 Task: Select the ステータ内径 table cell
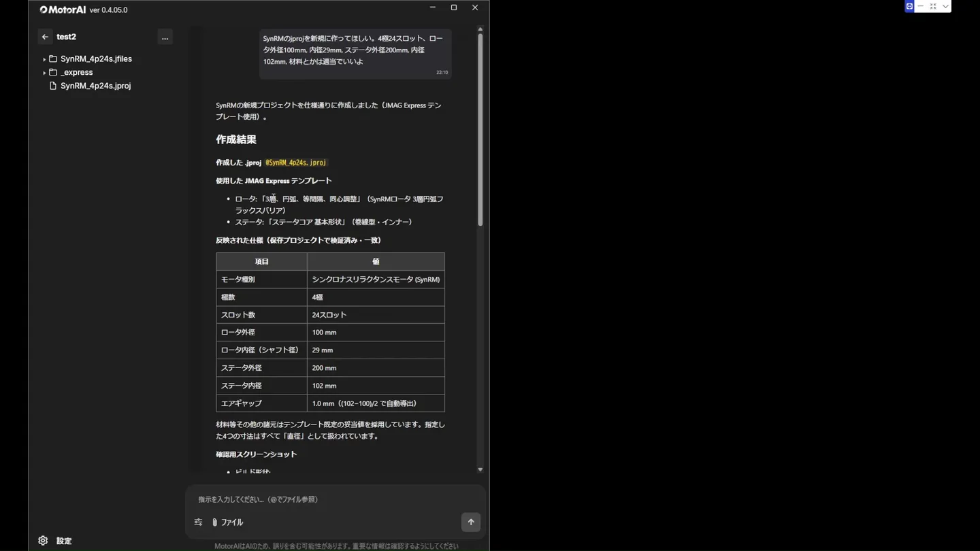click(262, 386)
